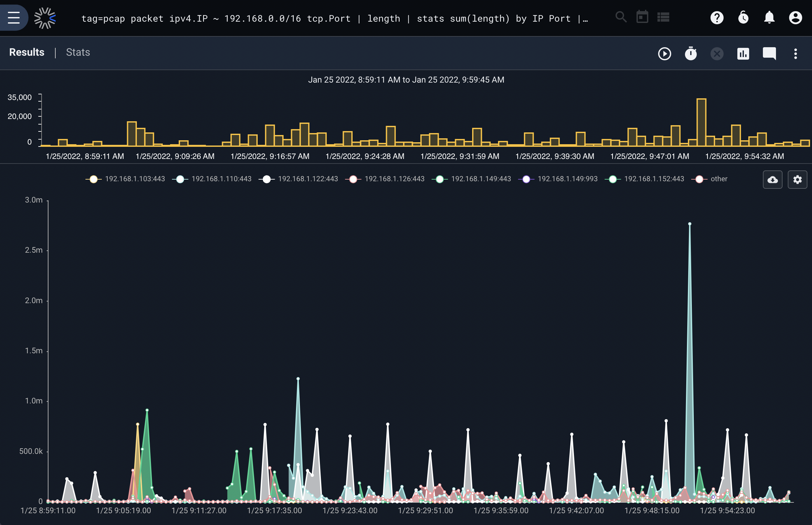812x525 pixels.
Task: Open the chart type bar icon
Action: point(743,53)
